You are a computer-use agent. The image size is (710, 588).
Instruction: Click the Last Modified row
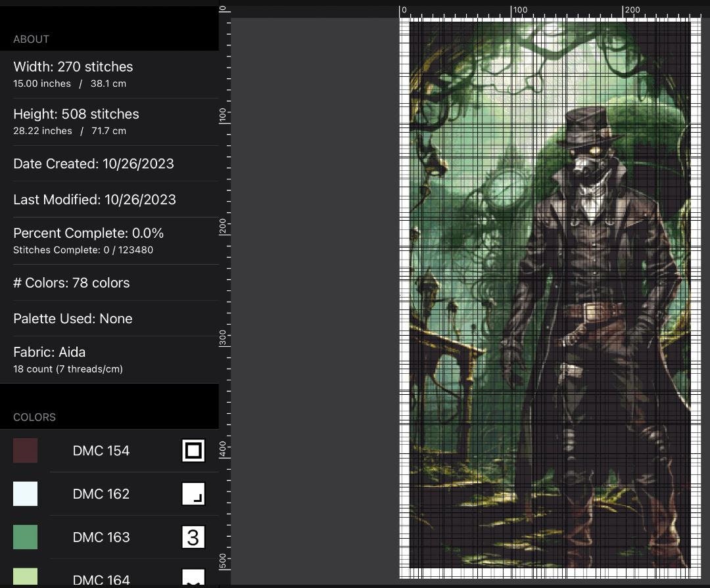[x=109, y=199]
